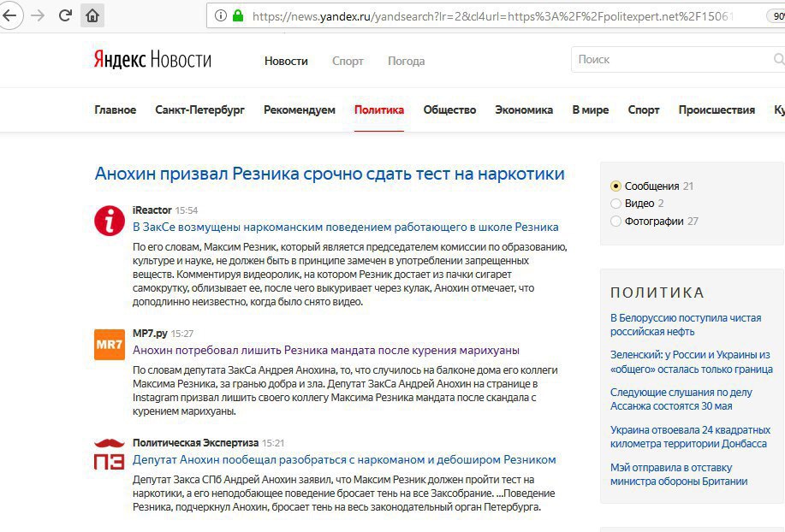Open the Яндекс Новости logo
This screenshot has height=532, width=785.
[152, 60]
